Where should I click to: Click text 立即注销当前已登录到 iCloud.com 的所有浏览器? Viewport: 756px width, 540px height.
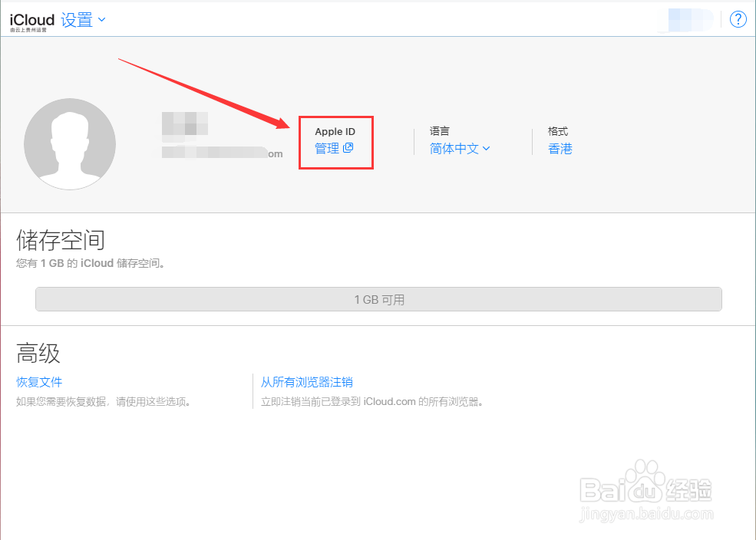click(x=371, y=402)
